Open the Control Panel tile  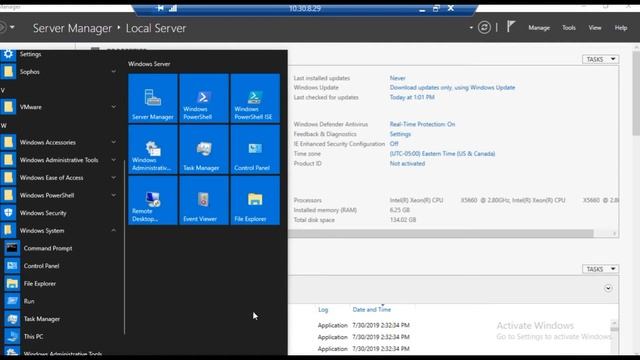[255, 149]
